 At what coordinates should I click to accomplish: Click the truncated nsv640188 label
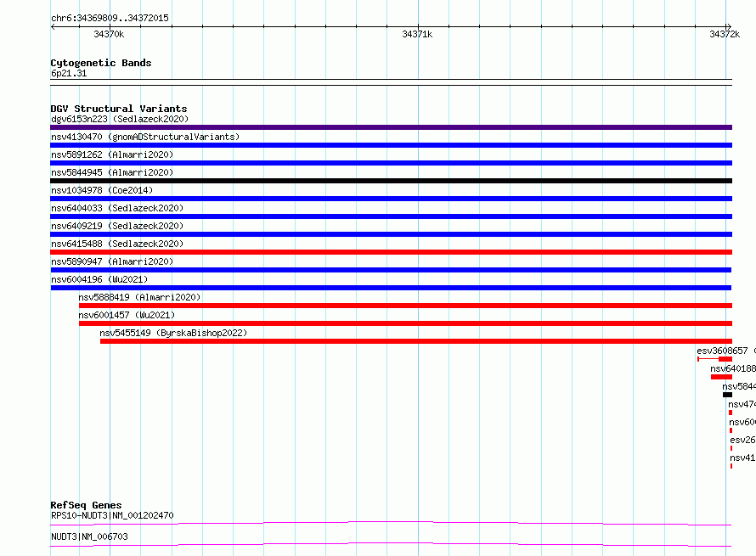(x=733, y=368)
